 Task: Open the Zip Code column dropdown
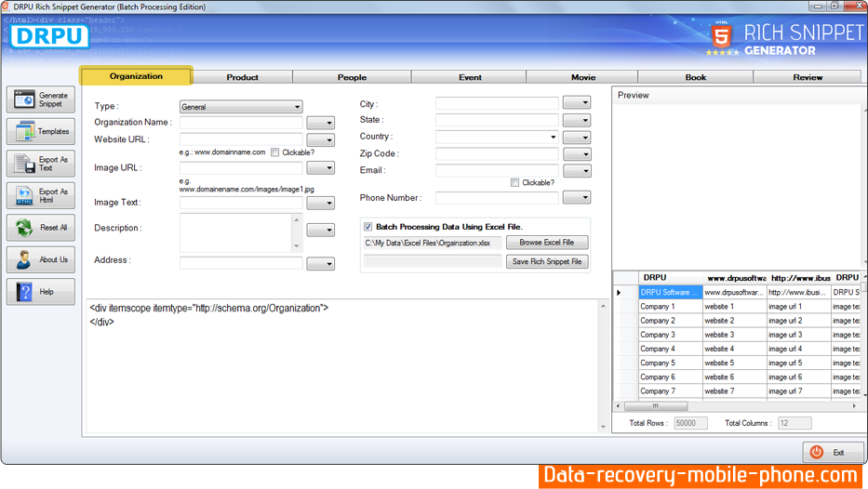(577, 153)
